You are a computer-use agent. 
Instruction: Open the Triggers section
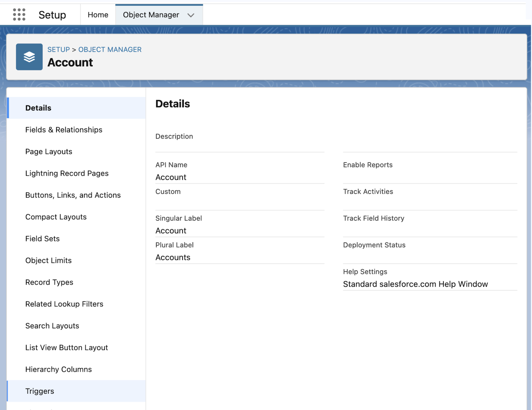(76, 391)
